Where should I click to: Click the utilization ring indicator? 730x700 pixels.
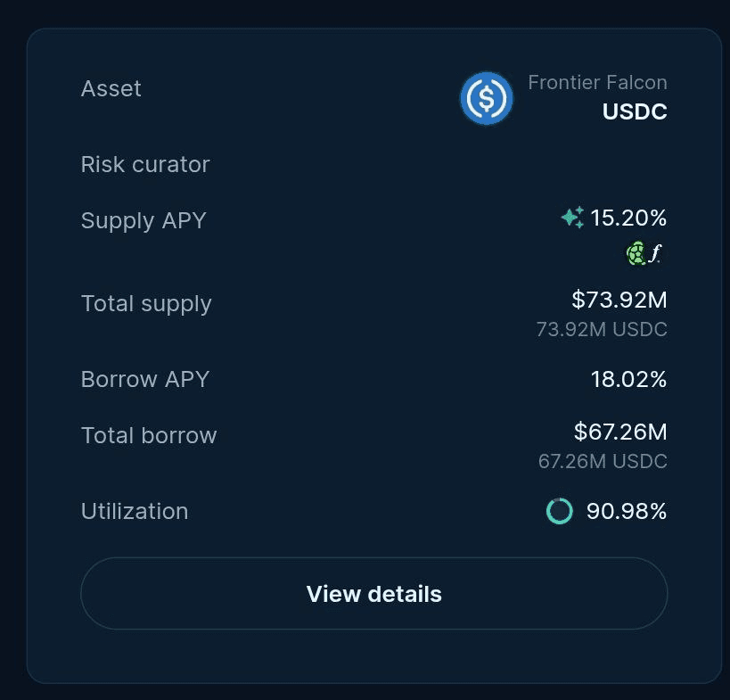coord(559,511)
